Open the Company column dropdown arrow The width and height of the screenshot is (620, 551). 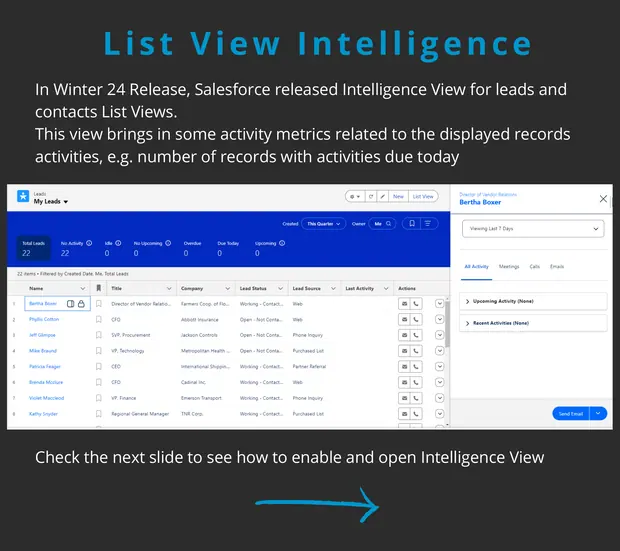pyautogui.click(x=227, y=288)
